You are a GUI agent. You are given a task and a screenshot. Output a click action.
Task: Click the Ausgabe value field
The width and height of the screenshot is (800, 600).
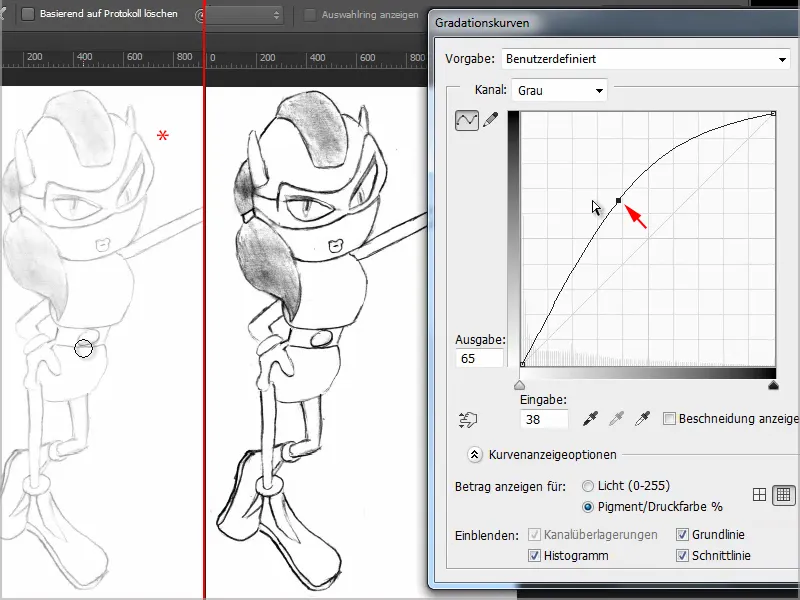pyautogui.click(x=479, y=359)
